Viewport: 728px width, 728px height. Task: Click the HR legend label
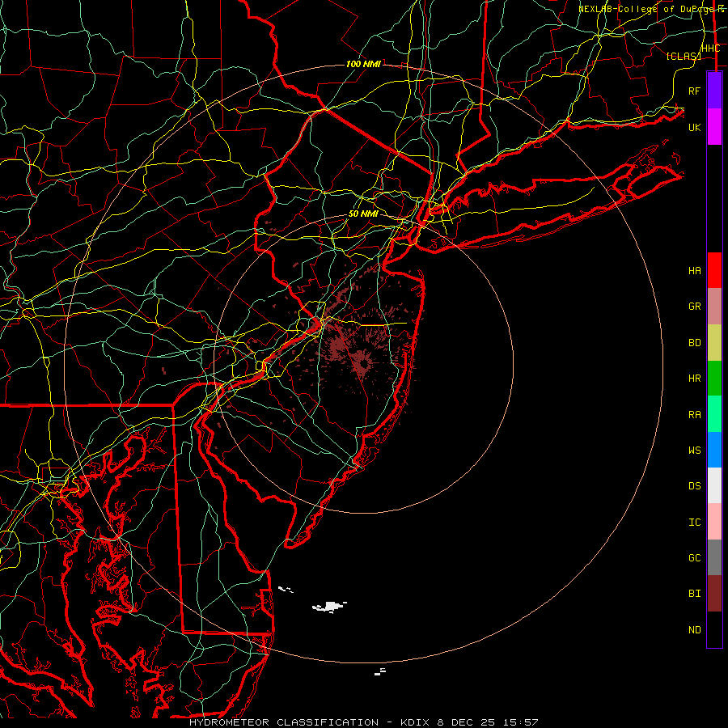[x=694, y=379]
